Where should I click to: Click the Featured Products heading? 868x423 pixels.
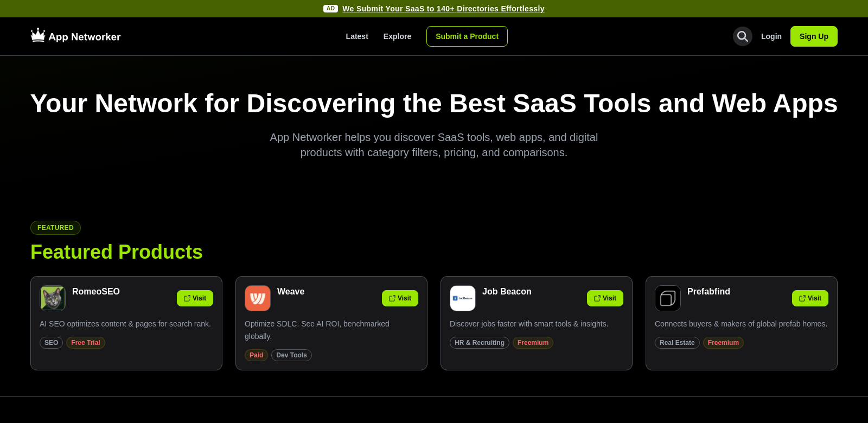117,252
